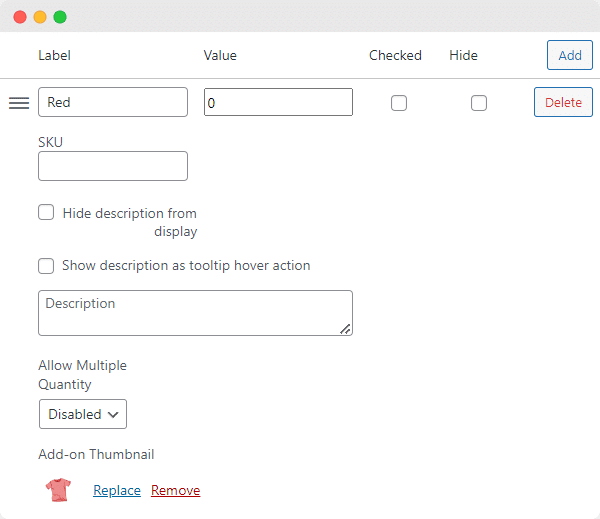Screen dimensions: 600x519
Task: Focus the Label field containing Red
Action: click(113, 102)
